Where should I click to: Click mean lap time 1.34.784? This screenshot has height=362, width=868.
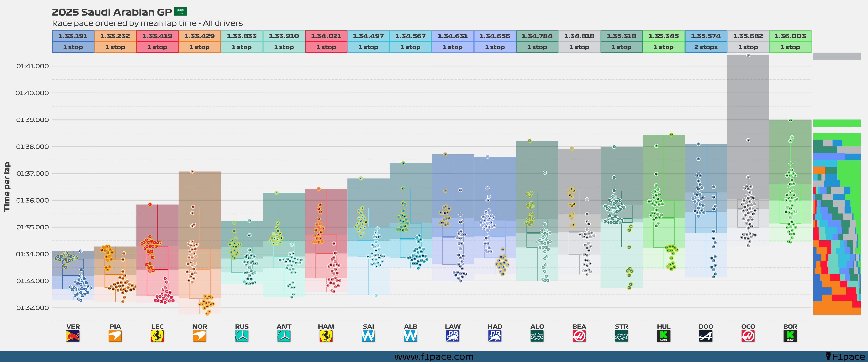[x=537, y=36]
